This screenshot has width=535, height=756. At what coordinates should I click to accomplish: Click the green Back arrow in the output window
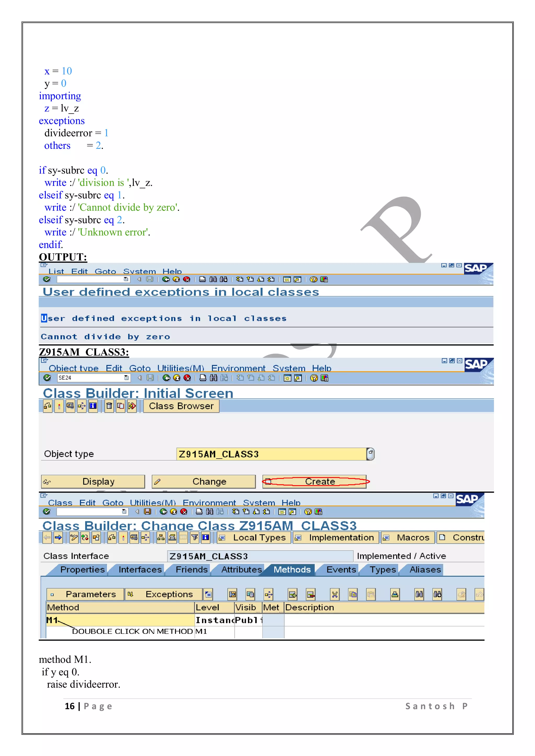[166, 279]
